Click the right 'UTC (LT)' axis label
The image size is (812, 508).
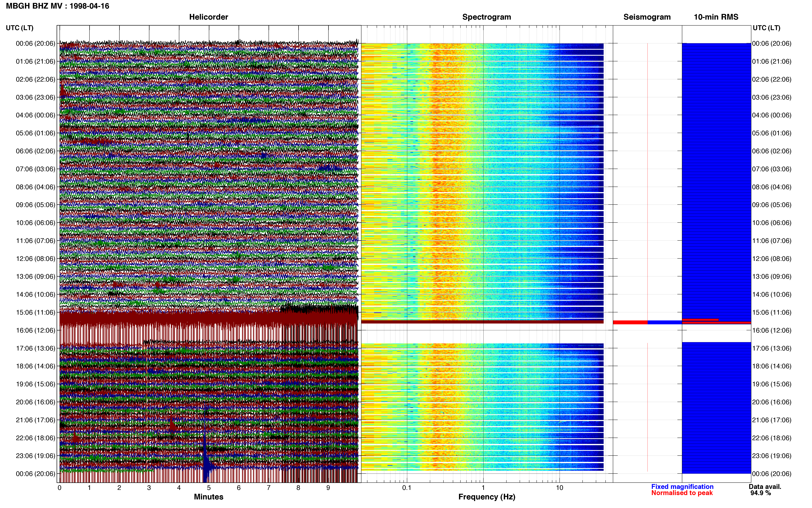tap(766, 28)
